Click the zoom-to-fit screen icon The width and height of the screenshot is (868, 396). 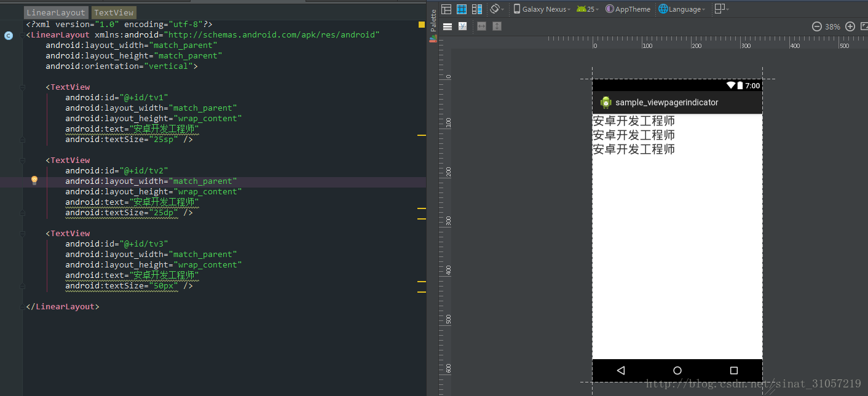click(x=864, y=26)
